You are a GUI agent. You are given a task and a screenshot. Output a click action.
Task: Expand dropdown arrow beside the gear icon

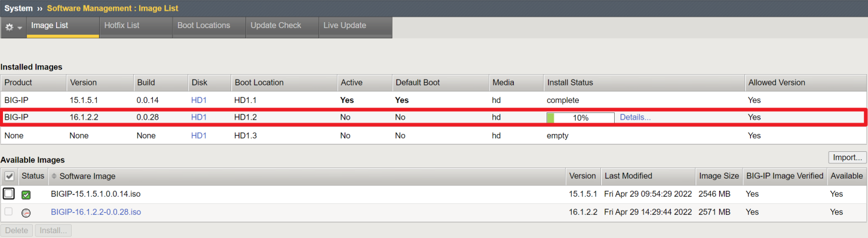pyautogui.click(x=20, y=28)
